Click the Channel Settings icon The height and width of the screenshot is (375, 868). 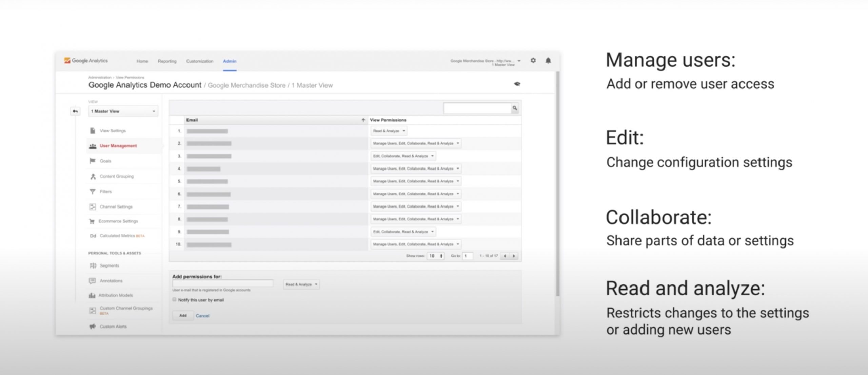tap(92, 207)
